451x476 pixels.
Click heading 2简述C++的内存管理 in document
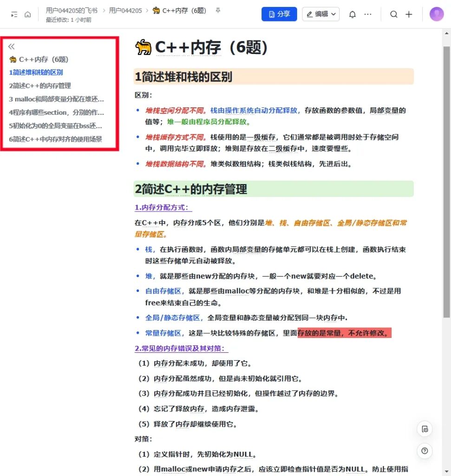pyautogui.click(x=191, y=189)
